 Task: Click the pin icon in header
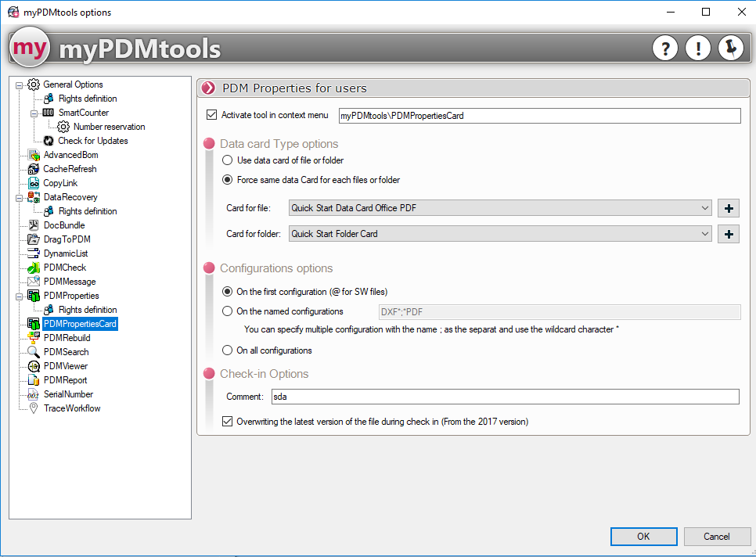[730, 49]
